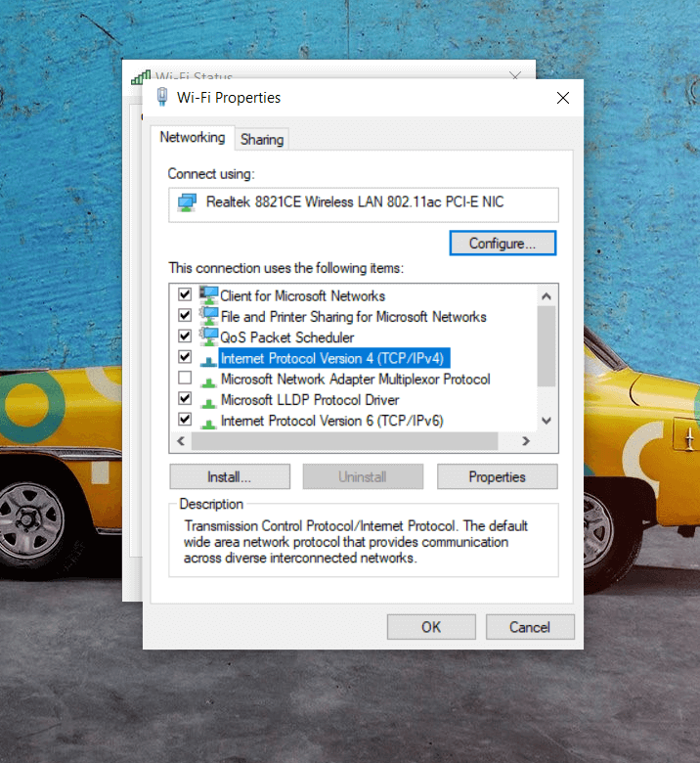Enable Microsoft Network Adapter Multiplexor Protocol checkbox
Image resolution: width=700 pixels, height=763 pixels.
click(185, 378)
